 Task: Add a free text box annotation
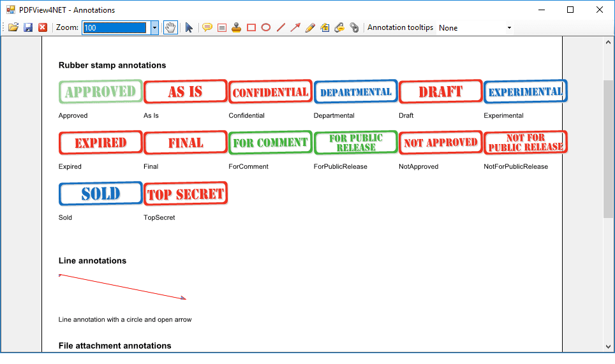[x=222, y=27]
